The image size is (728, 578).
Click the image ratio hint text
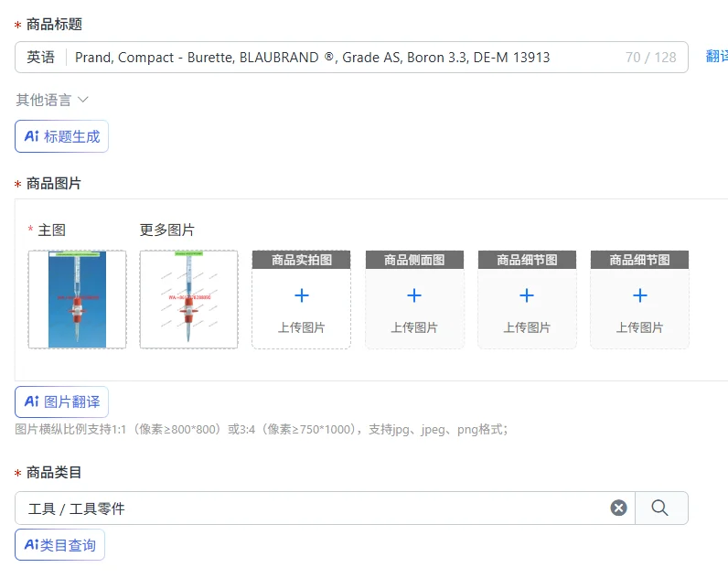(x=262, y=430)
